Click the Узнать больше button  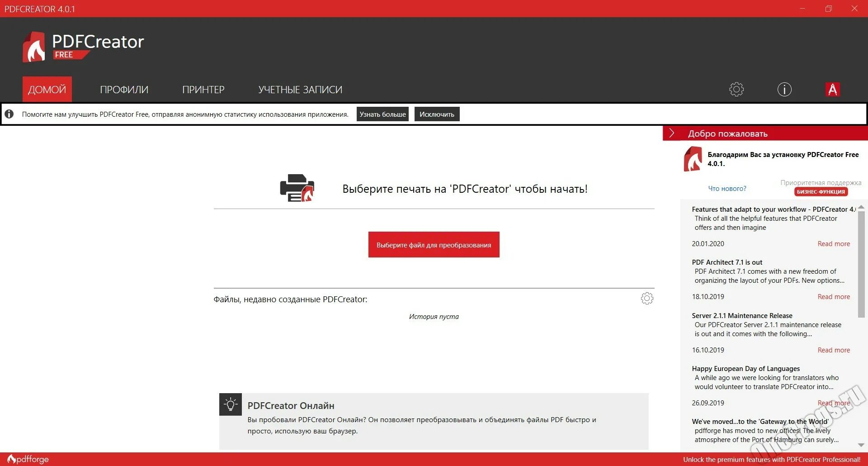[x=382, y=114]
